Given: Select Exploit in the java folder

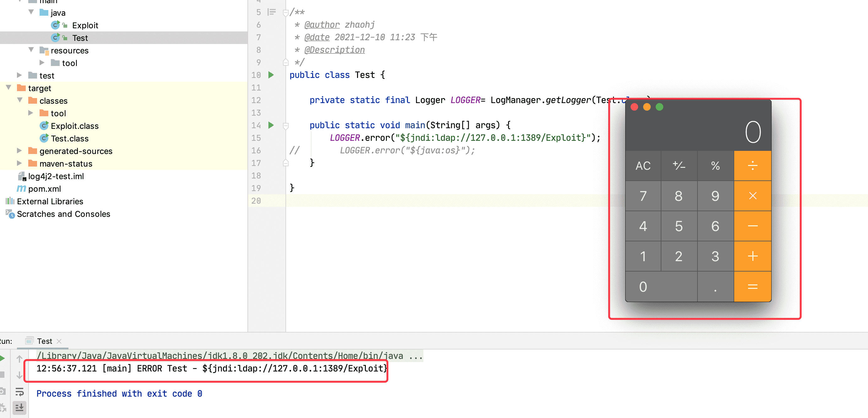Looking at the screenshot, I should [85, 25].
